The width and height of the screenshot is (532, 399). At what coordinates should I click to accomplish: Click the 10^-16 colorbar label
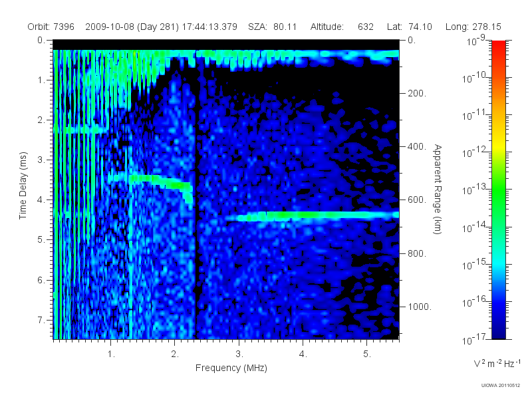[x=475, y=302]
